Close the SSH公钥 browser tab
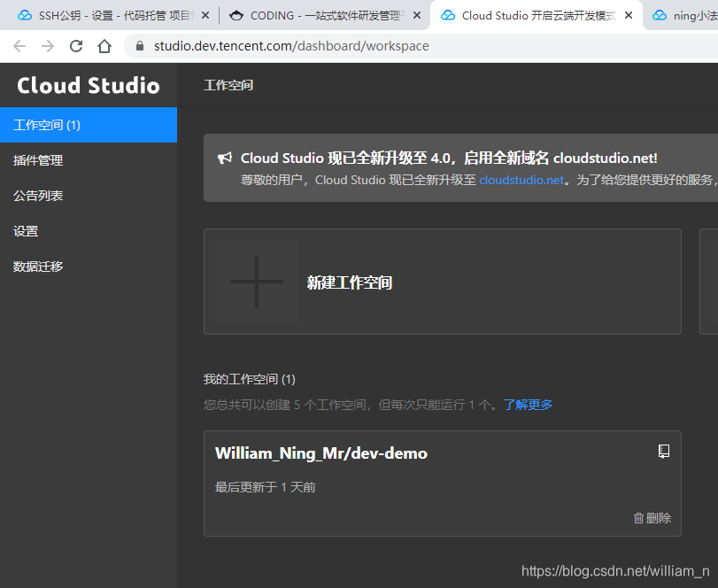The width and height of the screenshot is (718, 588). point(205,16)
